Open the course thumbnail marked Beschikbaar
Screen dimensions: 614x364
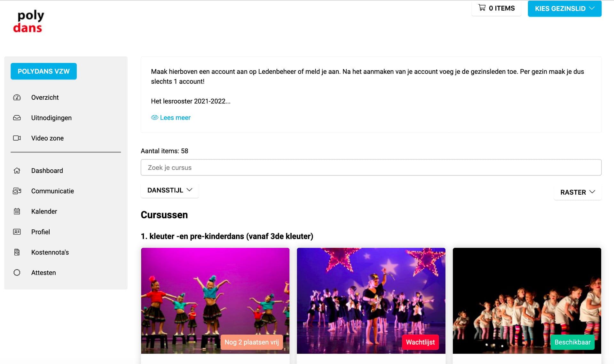[527, 301]
